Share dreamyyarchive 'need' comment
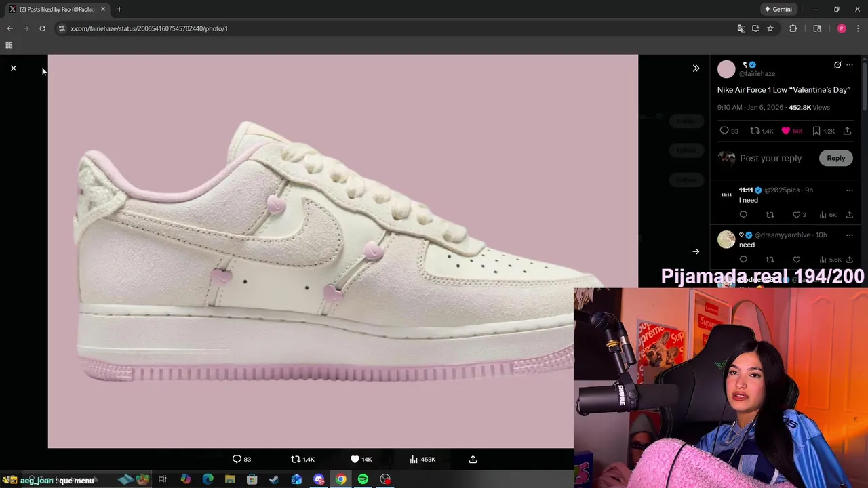Screen dimensions: 868x488 click(850, 260)
